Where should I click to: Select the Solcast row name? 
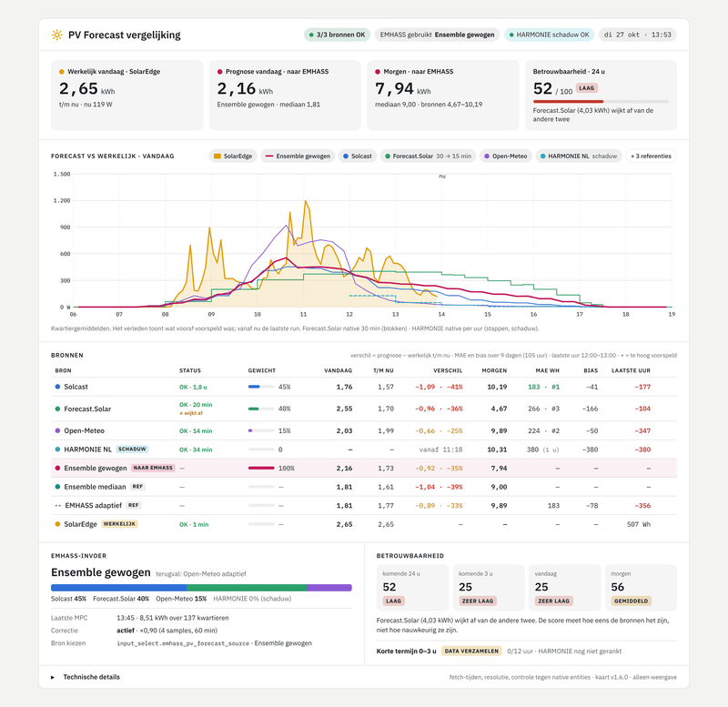pos(76,387)
